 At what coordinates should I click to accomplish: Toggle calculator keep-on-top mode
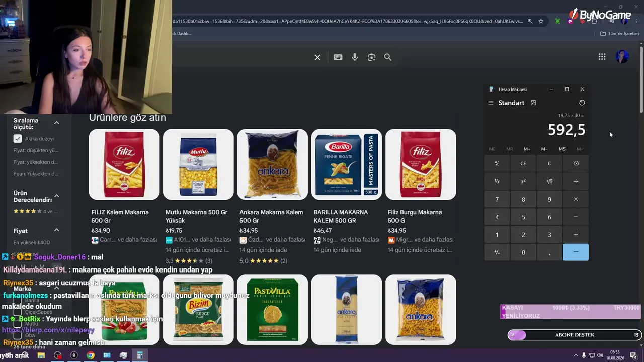point(534,103)
